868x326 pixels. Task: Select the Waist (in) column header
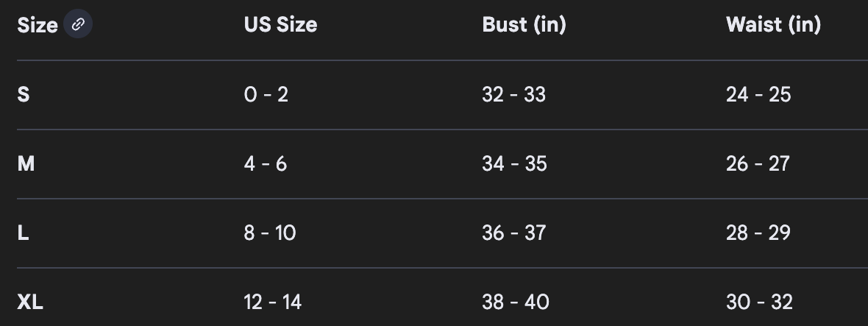coord(772,24)
